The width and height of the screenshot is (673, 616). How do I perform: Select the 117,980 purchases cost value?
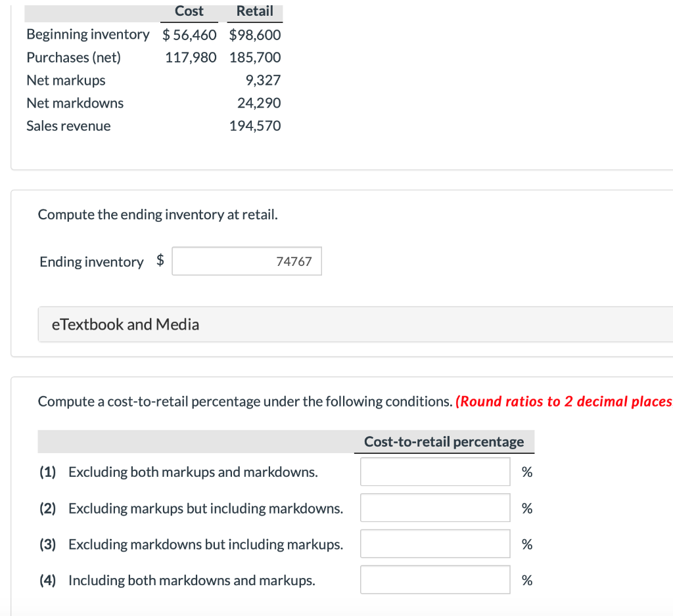click(191, 57)
